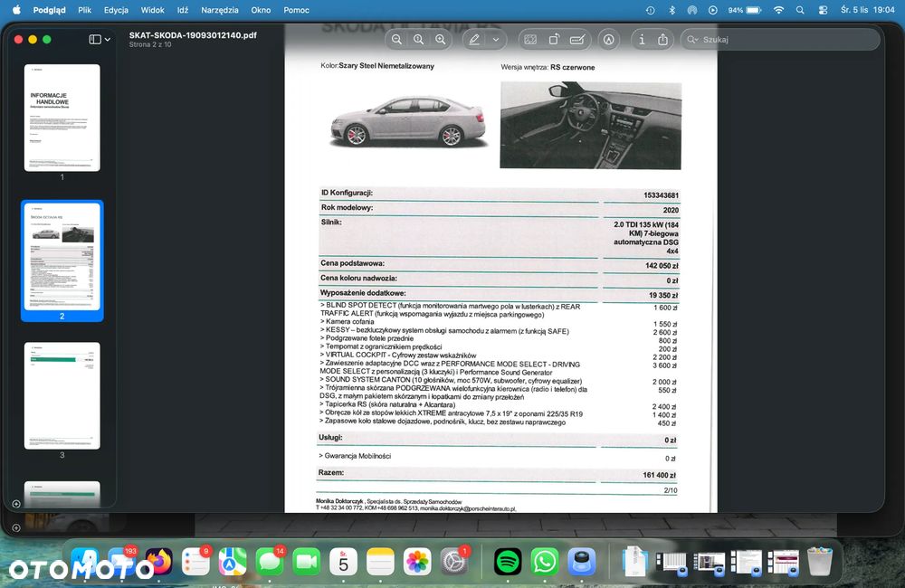This screenshot has height=588, width=905.
Task: Open Spotify from the Dock
Action: click(508, 562)
